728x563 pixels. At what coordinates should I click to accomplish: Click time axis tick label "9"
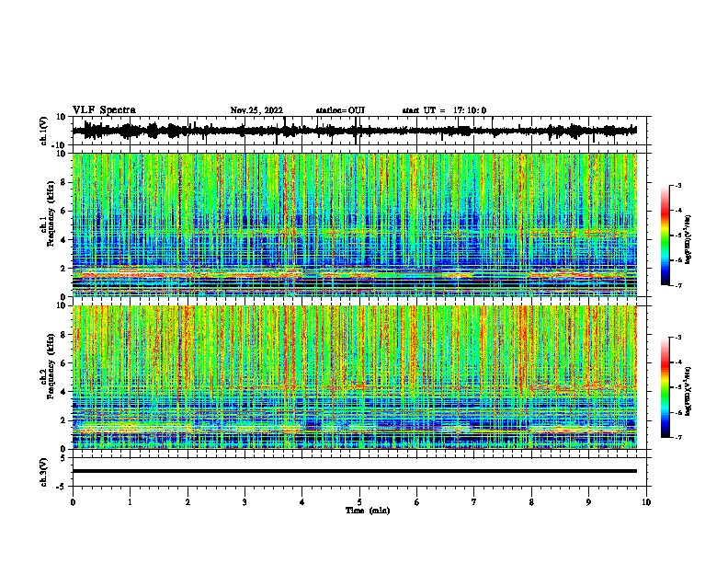[588, 502]
